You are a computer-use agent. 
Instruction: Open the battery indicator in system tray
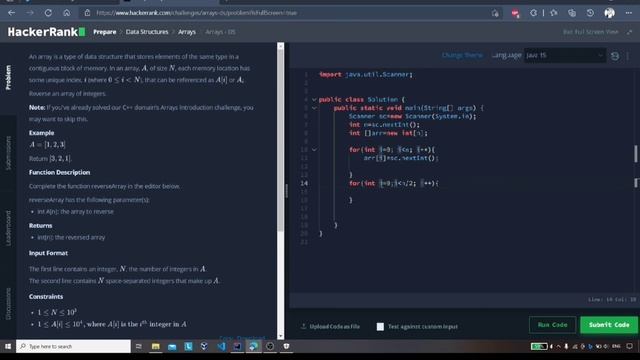(x=539, y=347)
